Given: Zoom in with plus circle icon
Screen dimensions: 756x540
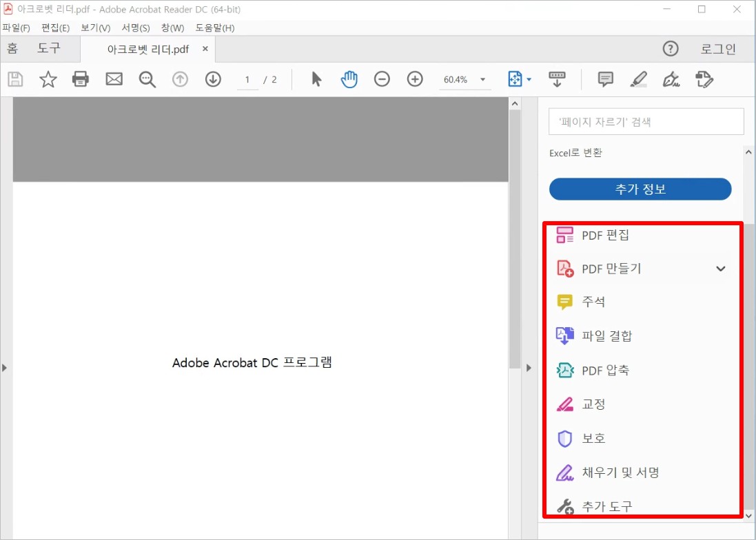Looking at the screenshot, I should 415,79.
